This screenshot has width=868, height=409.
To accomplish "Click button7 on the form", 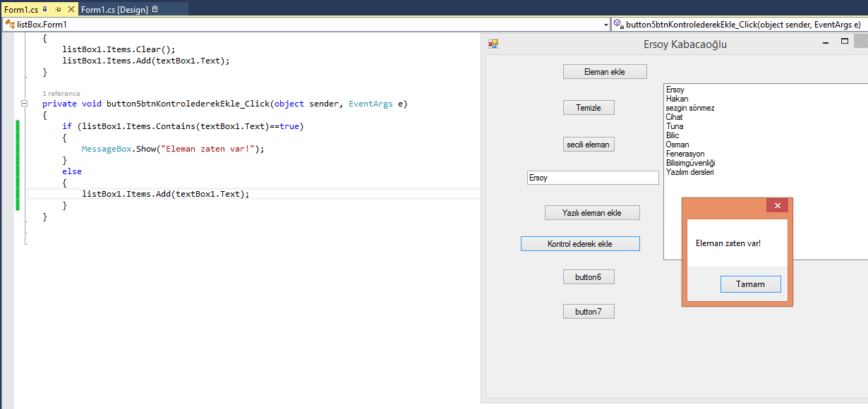I will click(589, 311).
